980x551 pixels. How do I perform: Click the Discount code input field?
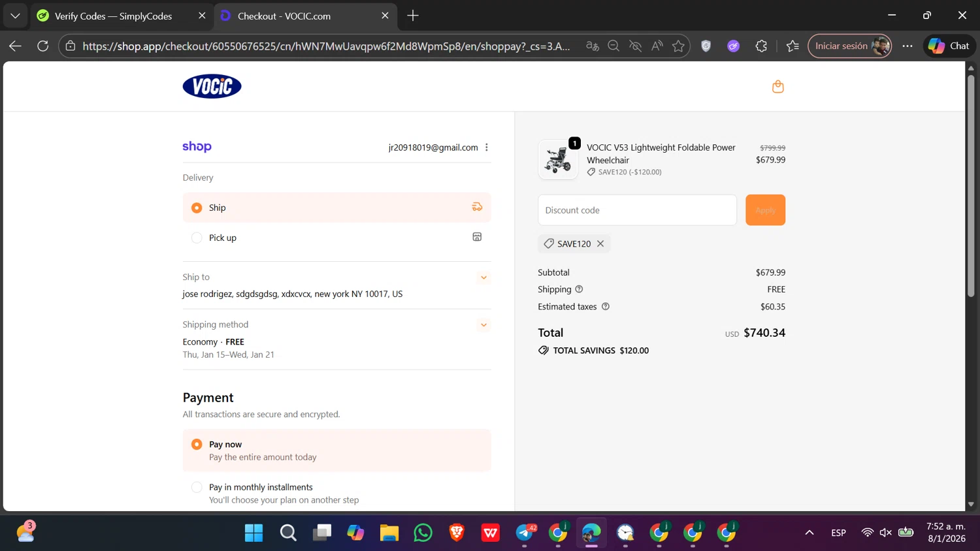pyautogui.click(x=637, y=210)
